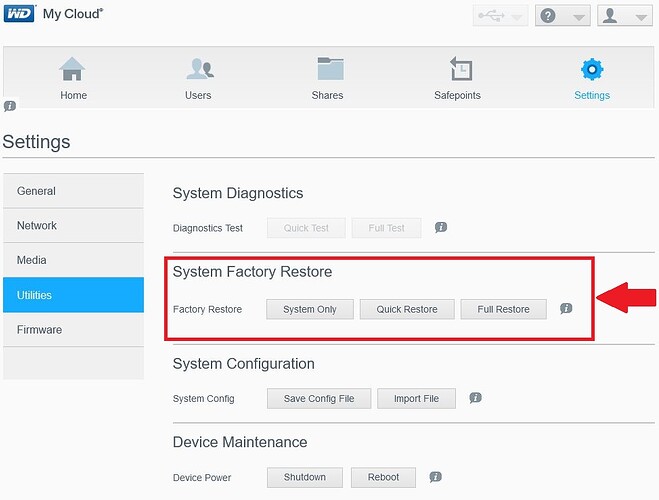The height and width of the screenshot is (500, 659).
Task: Click the Safepoints navigation label
Action: [x=457, y=96]
